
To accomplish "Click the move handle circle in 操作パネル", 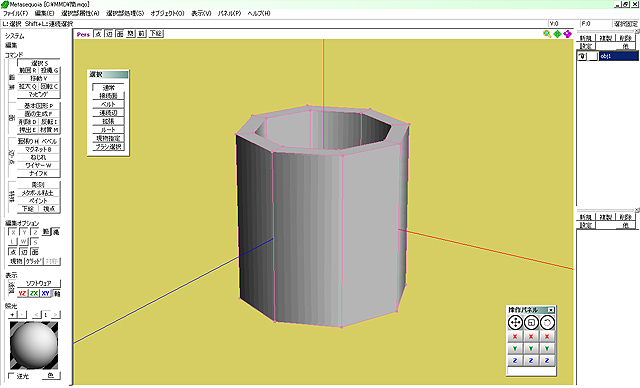I will pyautogui.click(x=515, y=323).
